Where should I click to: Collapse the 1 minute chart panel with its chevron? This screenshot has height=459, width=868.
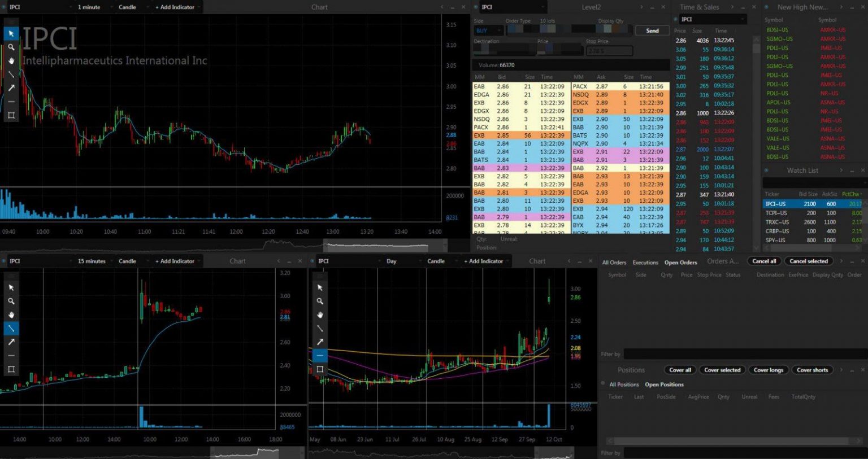point(442,7)
